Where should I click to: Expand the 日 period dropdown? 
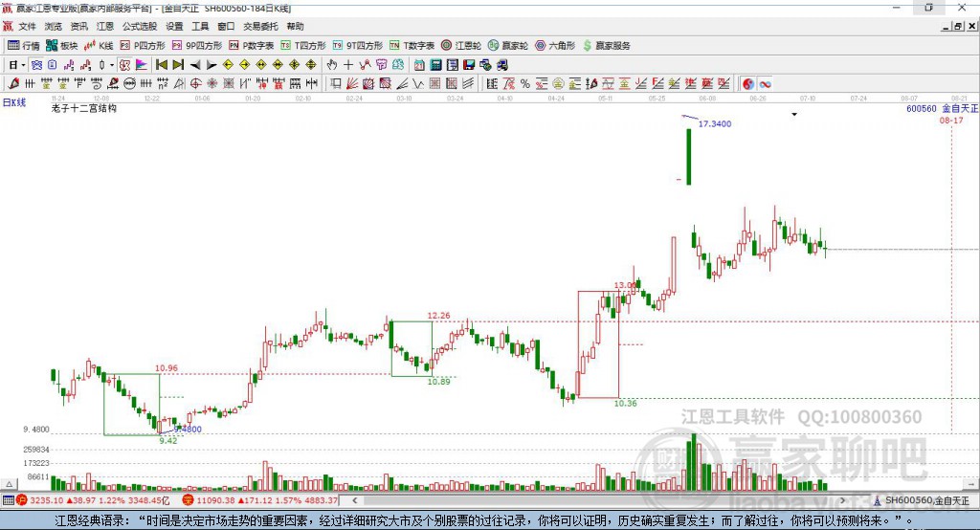23,65
